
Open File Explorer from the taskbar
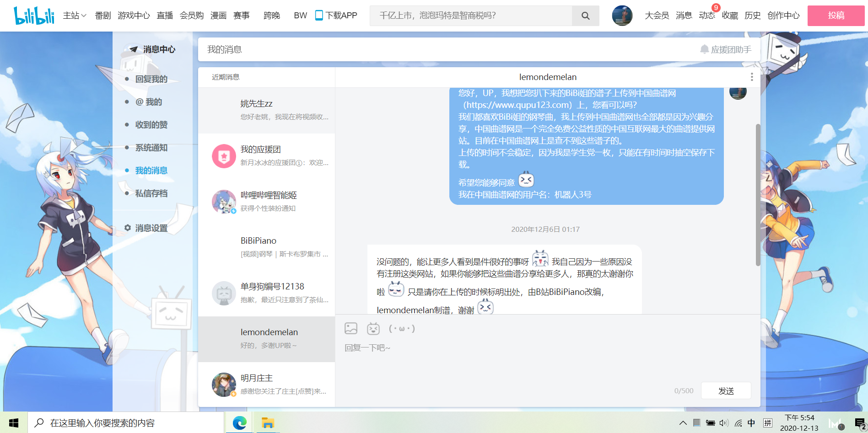click(x=268, y=423)
